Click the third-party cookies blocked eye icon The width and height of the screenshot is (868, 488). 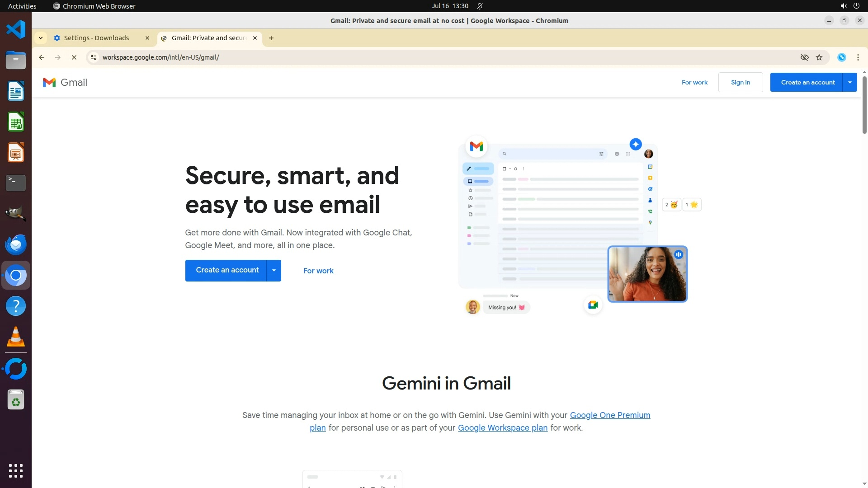804,57
